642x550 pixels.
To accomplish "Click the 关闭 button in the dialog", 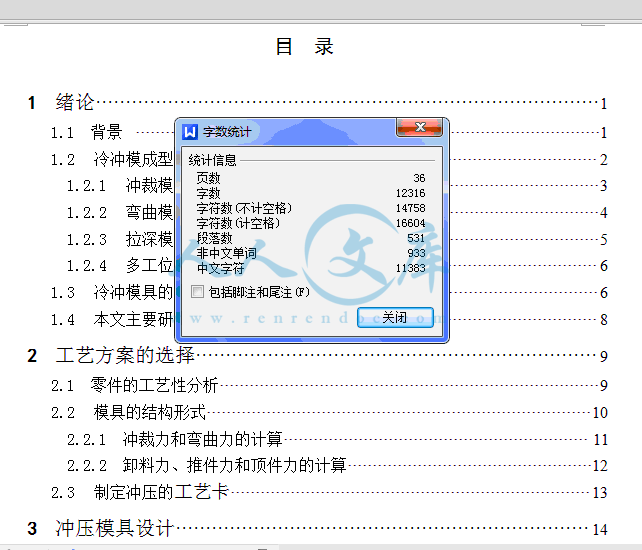I will (x=395, y=317).
